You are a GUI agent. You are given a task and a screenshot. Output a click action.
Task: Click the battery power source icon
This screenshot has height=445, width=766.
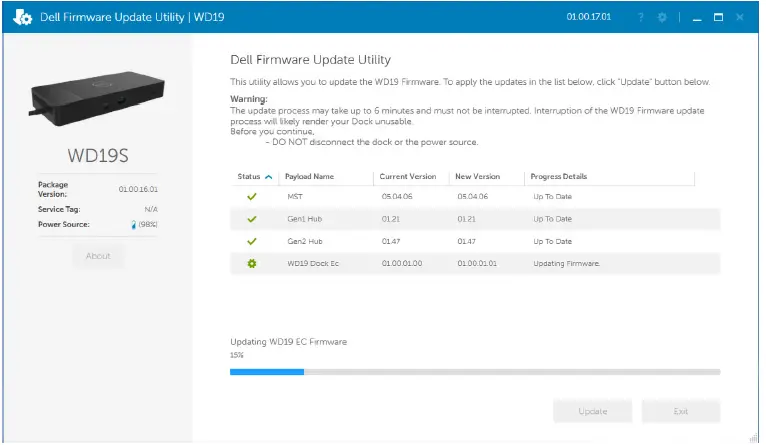pos(133,225)
